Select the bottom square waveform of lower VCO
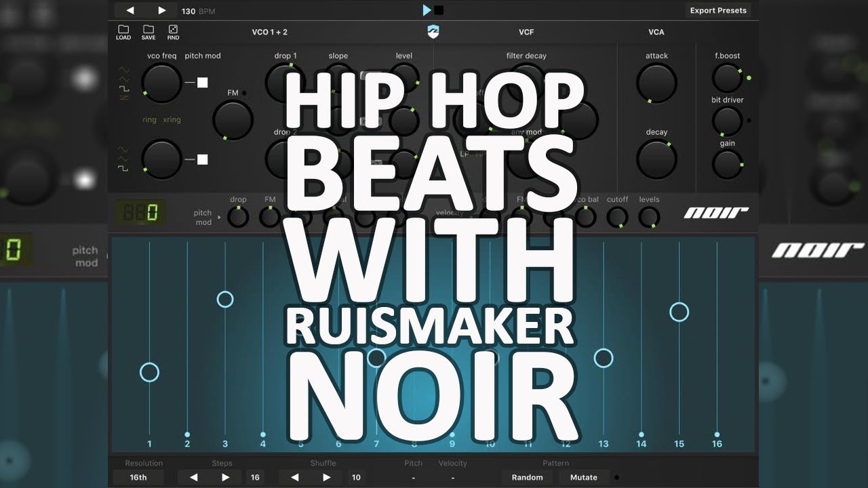Image resolution: width=868 pixels, height=488 pixels. click(124, 168)
